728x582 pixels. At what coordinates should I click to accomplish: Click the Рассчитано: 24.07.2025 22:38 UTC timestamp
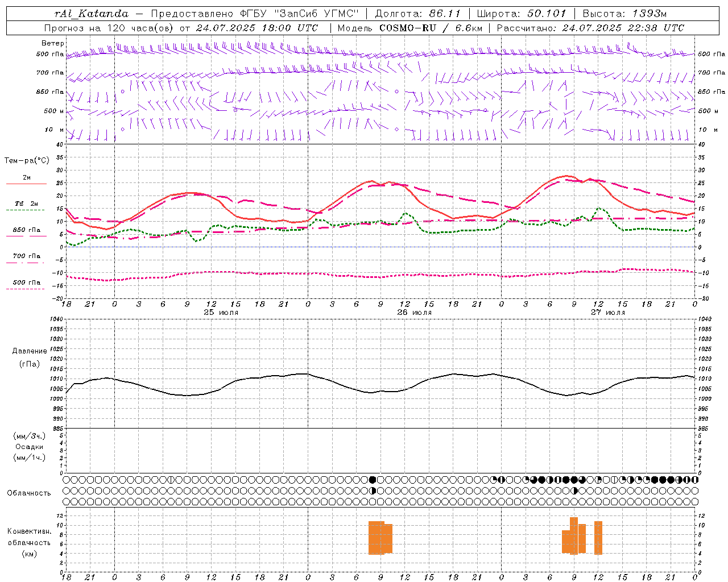tap(590, 28)
